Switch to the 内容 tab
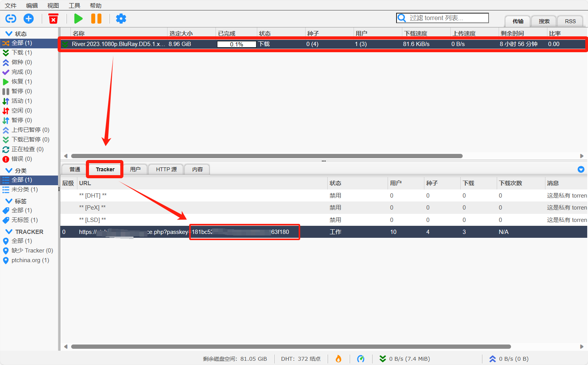 pyautogui.click(x=197, y=169)
